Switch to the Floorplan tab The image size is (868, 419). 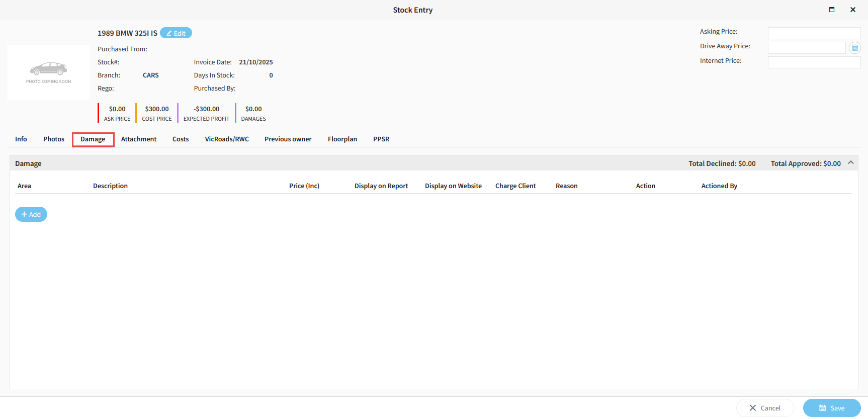pos(342,139)
